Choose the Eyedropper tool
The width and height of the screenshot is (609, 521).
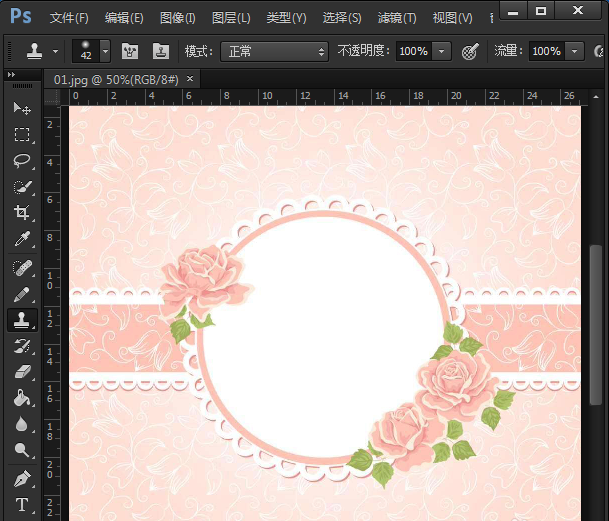(x=22, y=239)
